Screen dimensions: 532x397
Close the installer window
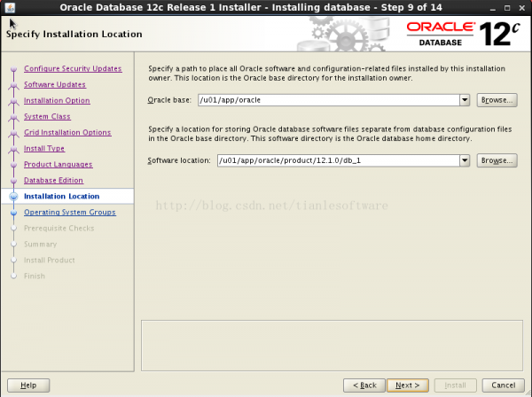[522, 8]
